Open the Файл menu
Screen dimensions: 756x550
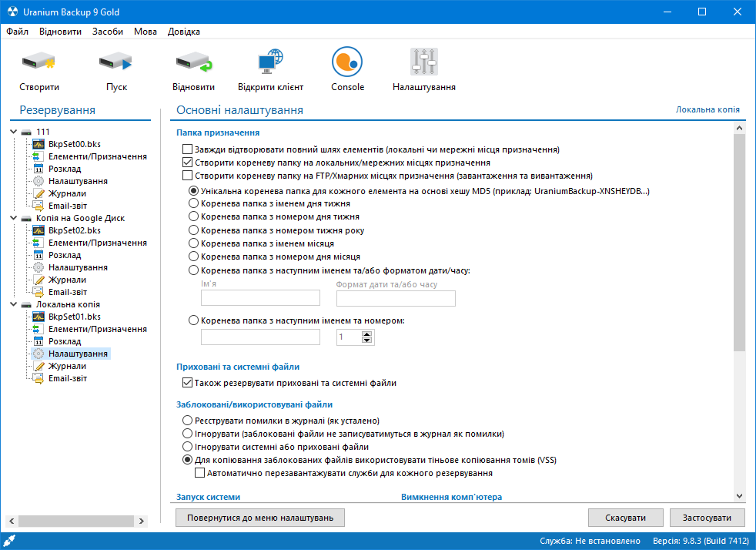(x=18, y=32)
